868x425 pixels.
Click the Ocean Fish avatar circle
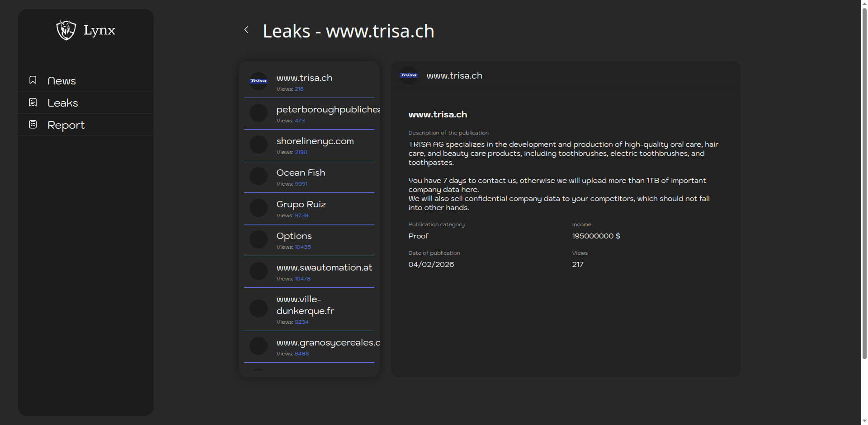click(x=259, y=176)
